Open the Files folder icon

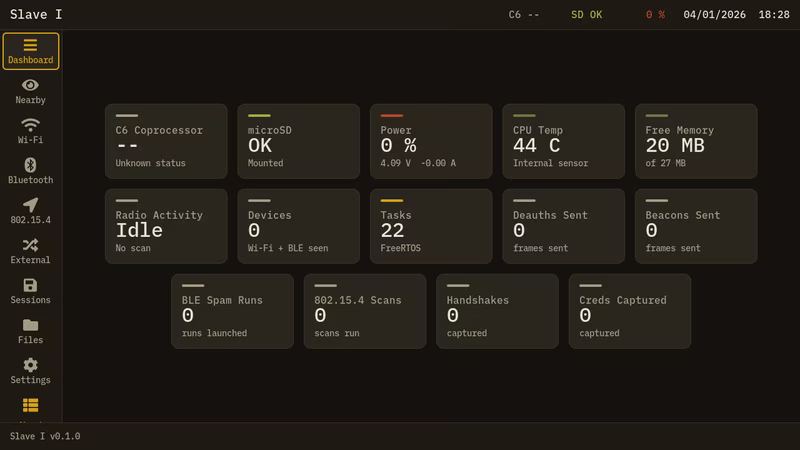(x=31, y=325)
